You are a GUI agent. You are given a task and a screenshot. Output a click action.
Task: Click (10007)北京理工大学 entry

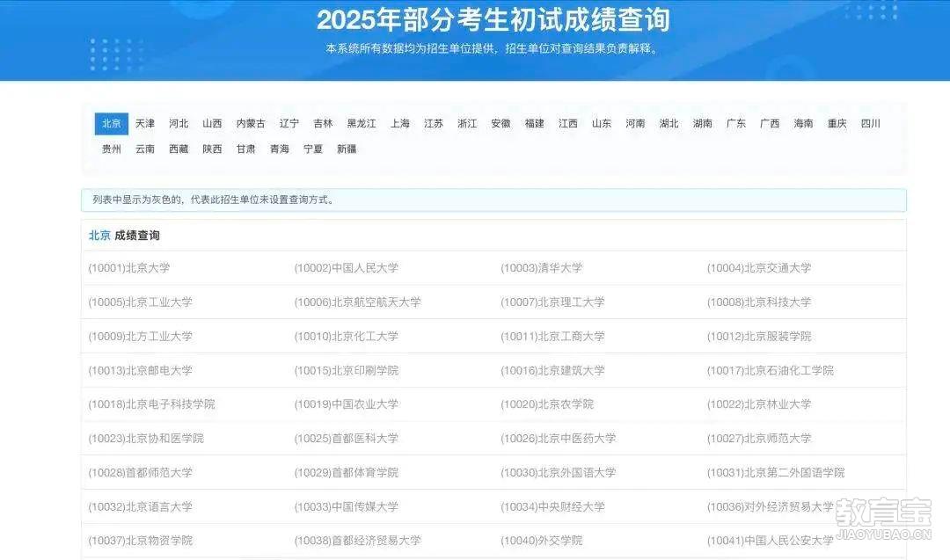coord(552,302)
